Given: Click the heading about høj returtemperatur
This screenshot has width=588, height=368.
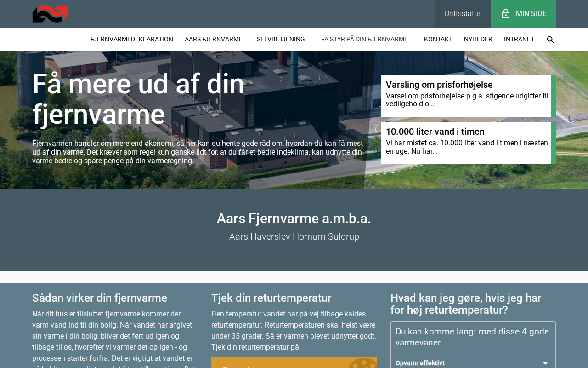Looking at the screenshot, I should pyautogui.click(x=466, y=304).
